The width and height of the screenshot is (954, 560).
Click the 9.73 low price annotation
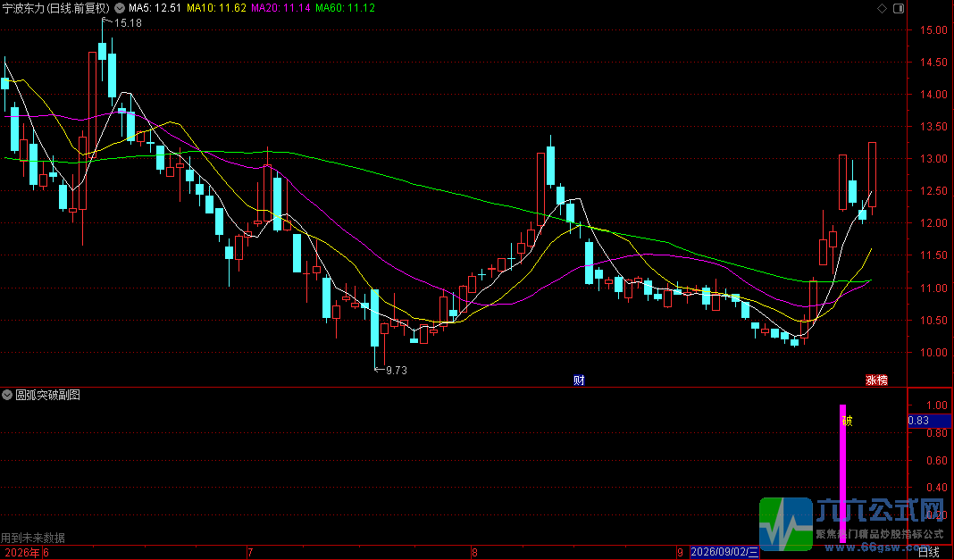pos(396,371)
